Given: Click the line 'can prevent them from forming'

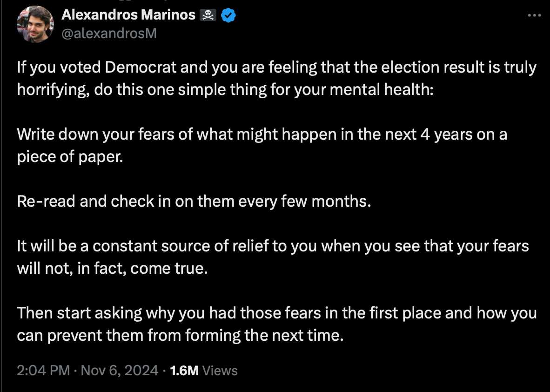Looking at the screenshot, I should (180, 336).
